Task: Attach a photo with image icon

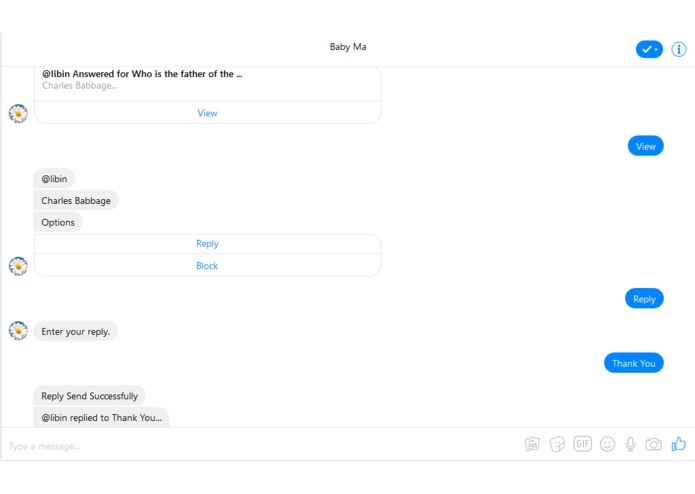Action: [x=532, y=443]
